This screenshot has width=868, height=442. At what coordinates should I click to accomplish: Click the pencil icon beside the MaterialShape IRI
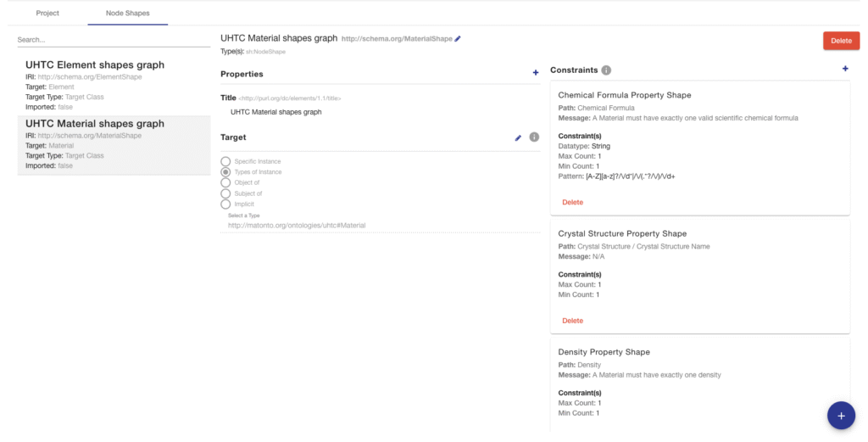459,38
